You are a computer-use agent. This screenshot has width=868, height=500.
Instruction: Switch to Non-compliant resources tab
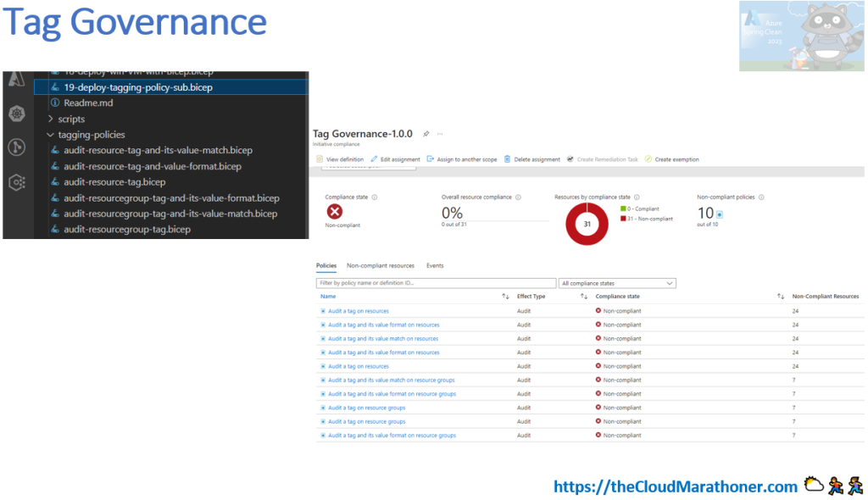click(x=381, y=266)
